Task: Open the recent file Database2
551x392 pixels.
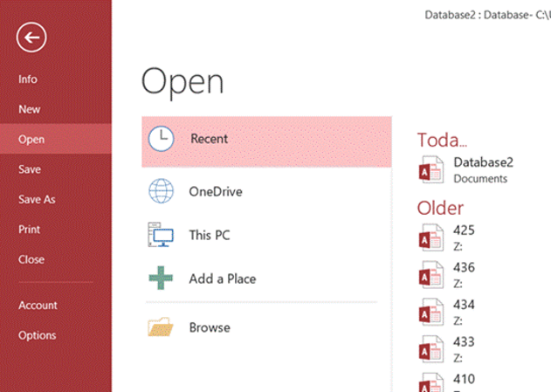Action: click(483, 162)
